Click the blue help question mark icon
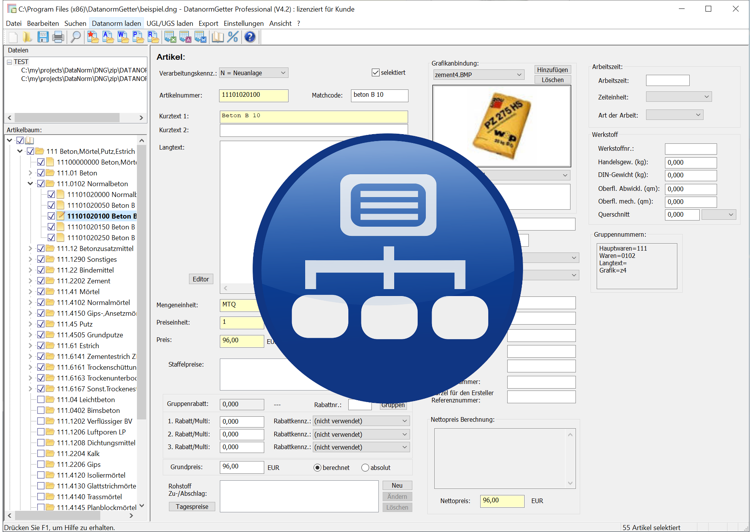This screenshot has width=756, height=532. (250, 37)
